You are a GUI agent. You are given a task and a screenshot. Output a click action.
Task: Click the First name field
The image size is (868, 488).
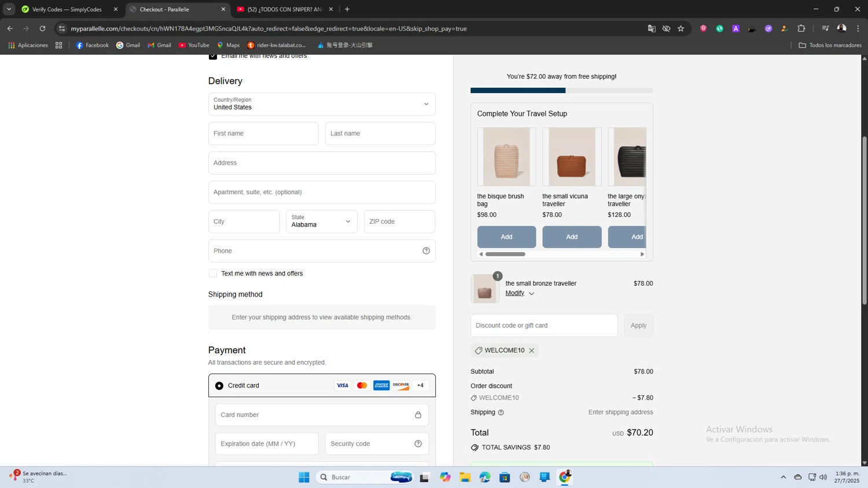[263, 134]
